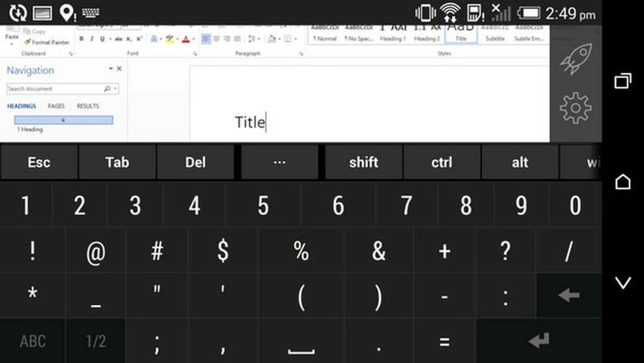The height and width of the screenshot is (363, 644).
Task: Switch keyboard to ABC letter layout
Action: [x=33, y=341]
